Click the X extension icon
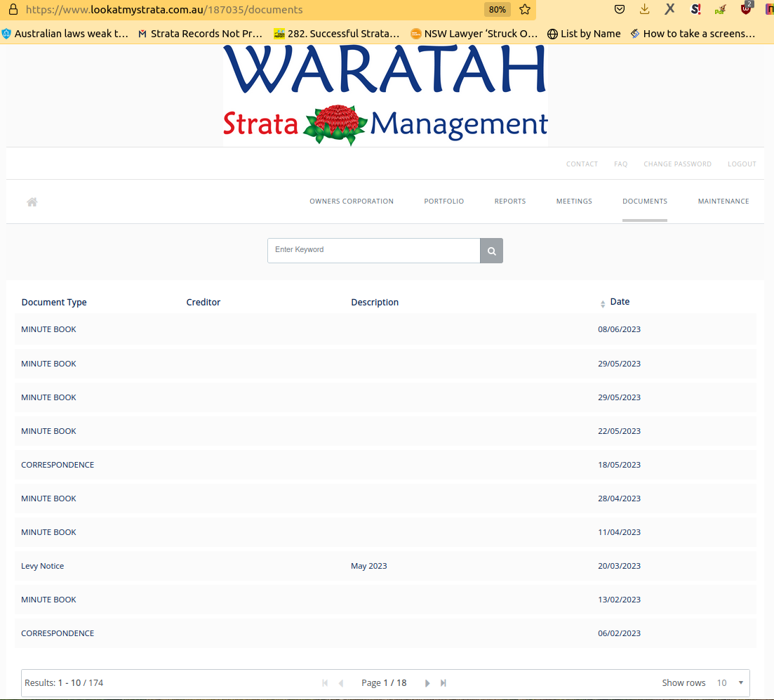The height and width of the screenshot is (700, 774). (x=669, y=9)
